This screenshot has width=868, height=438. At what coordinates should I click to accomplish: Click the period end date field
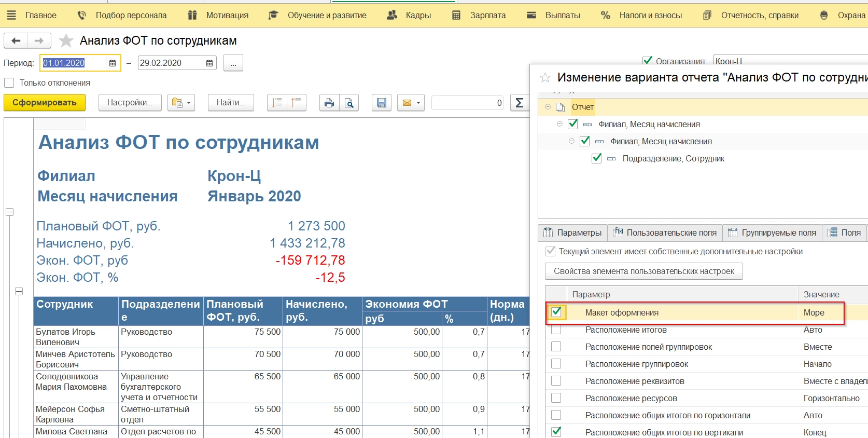pos(170,63)
